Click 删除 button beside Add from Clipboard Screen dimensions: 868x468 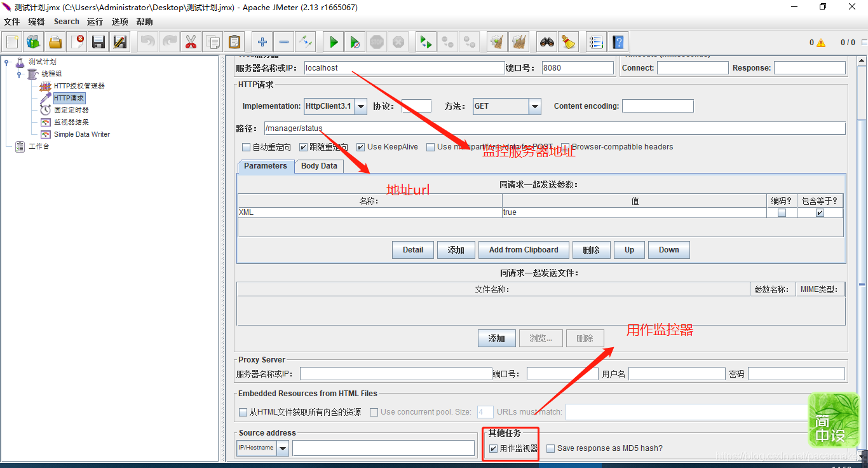tap(592, 250)
